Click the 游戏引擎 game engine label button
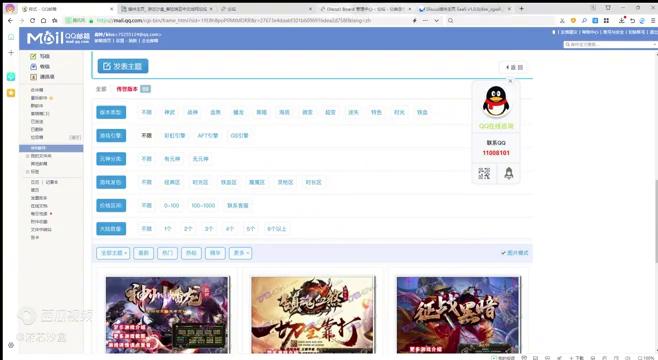This screenshot has width=658, height=360. [x=111, y=136]
